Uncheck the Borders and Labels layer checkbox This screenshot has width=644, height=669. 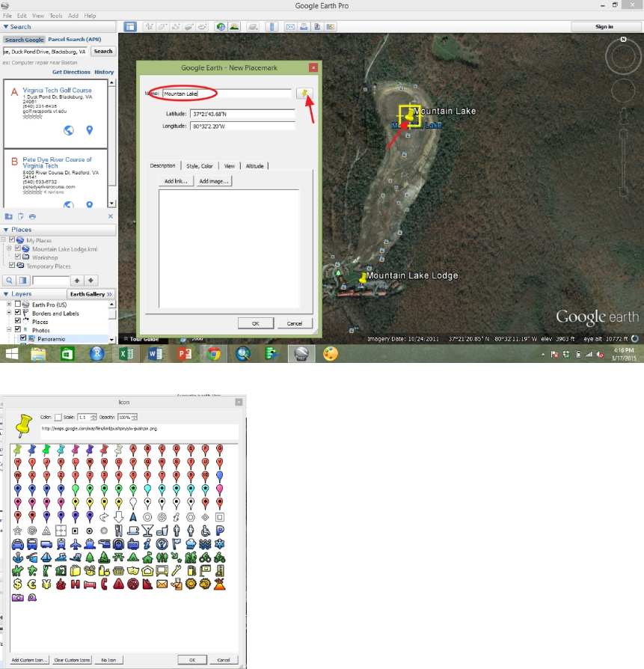17,313
